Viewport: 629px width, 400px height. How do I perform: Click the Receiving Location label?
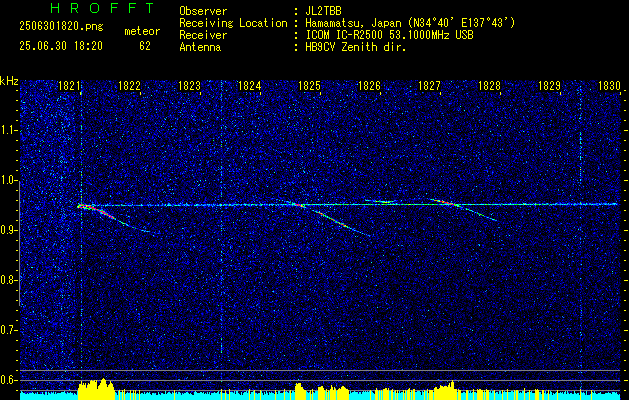point(233,23)
